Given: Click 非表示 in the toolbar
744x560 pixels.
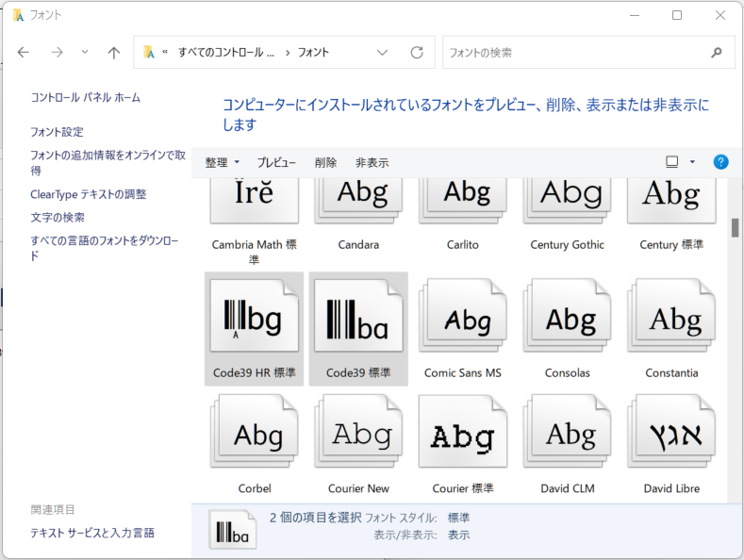Looking at the screenshot, I should 372,162.
